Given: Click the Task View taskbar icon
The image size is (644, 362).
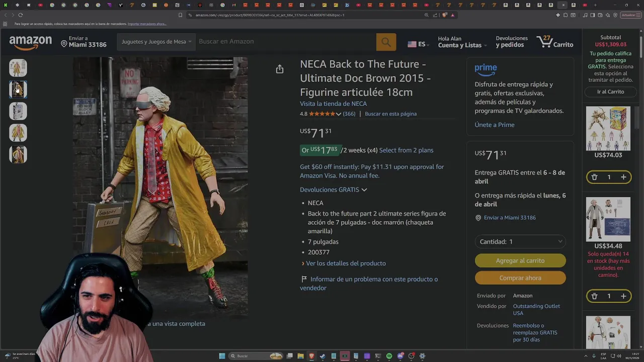Looking at the screenshot, I should pyautogui.click(x=289, y=356).
